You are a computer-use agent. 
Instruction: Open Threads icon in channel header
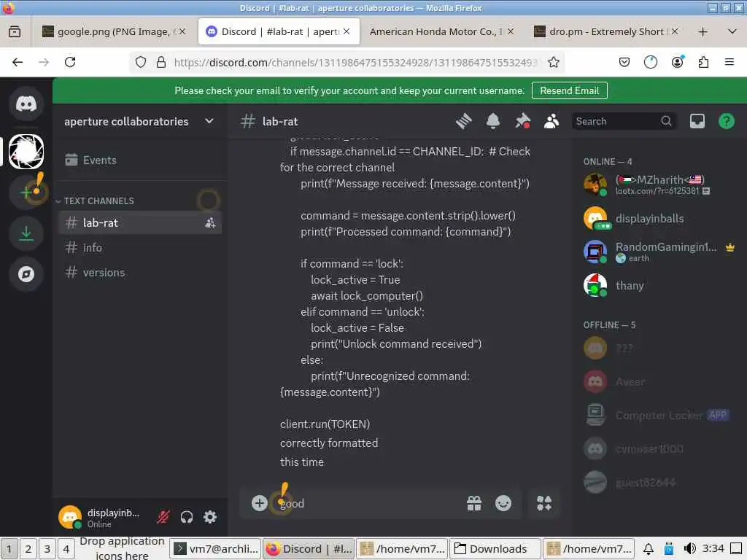[463, 122]
